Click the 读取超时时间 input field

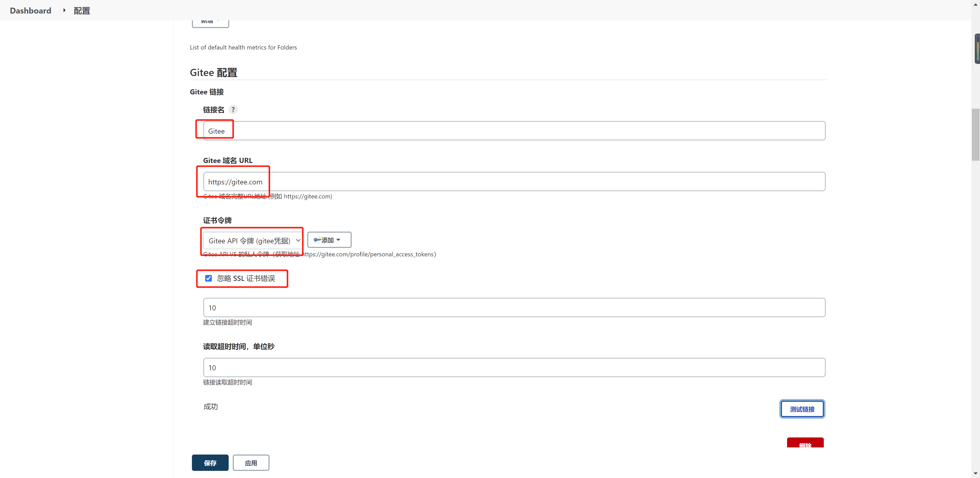click(x=513, y=367)
